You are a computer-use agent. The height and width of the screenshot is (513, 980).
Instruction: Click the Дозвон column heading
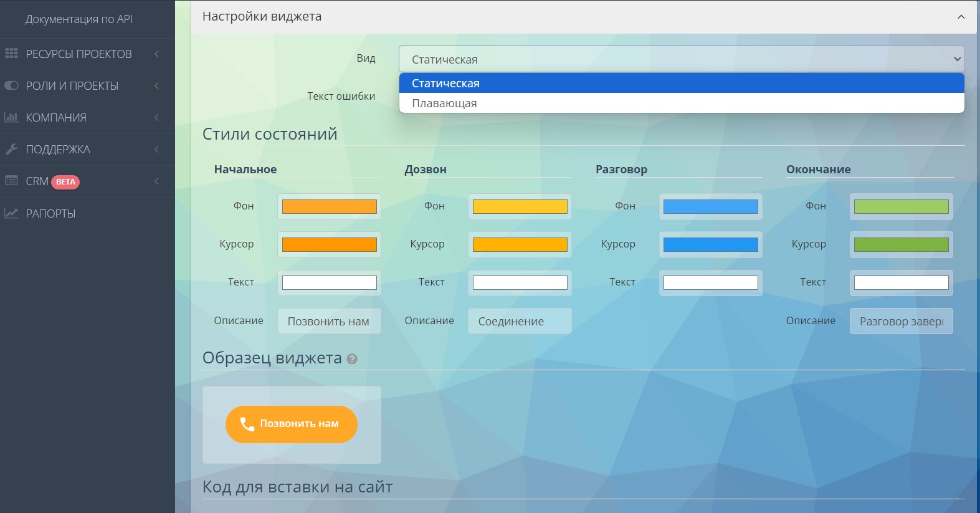tap(426, 170)
